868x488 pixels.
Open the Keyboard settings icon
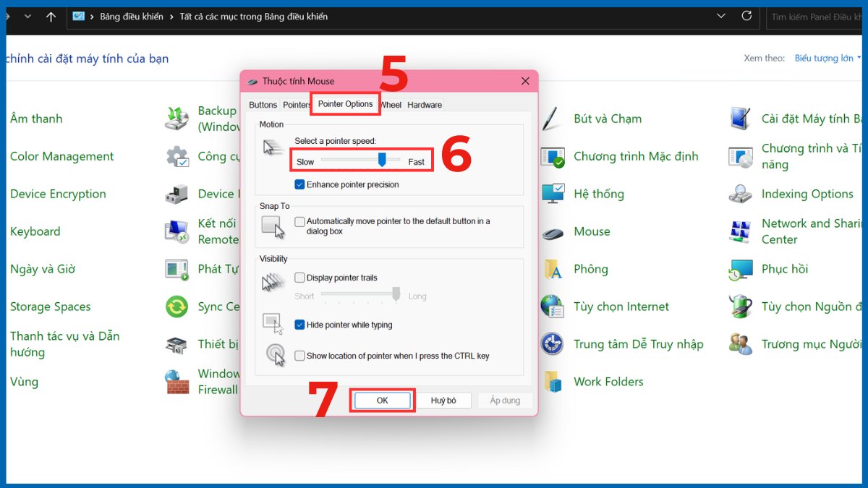(x=35, y=231)
